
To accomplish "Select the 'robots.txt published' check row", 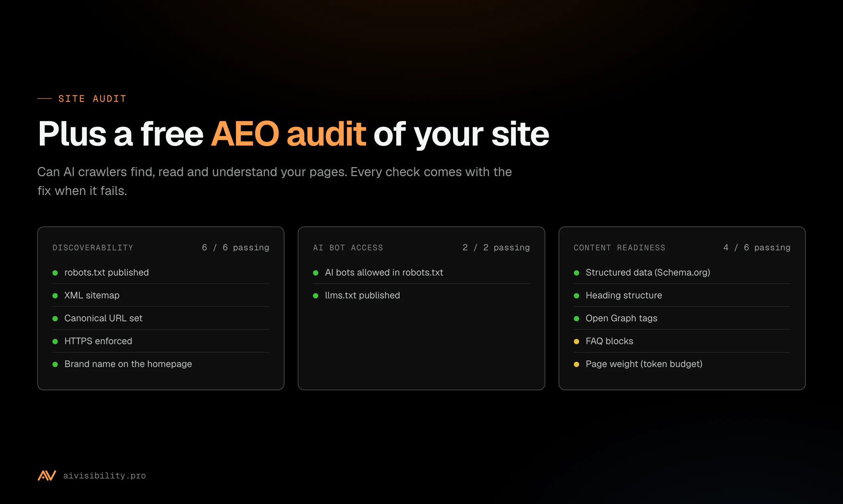I will [x=161, y=273].
